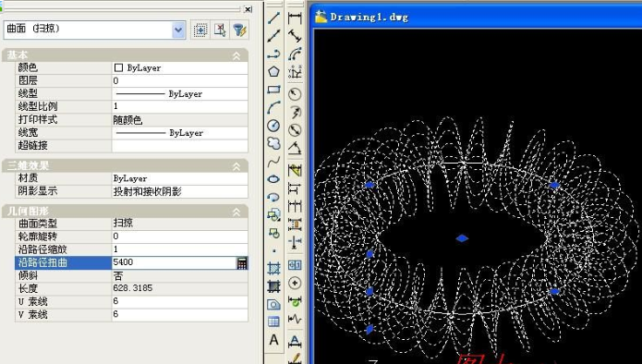
Task: Select the Rectangle tool
Action: [x=274, y=90]
